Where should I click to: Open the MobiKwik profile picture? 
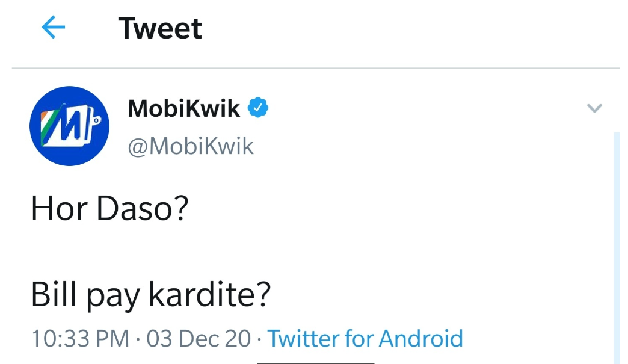[x=69, y=126]
